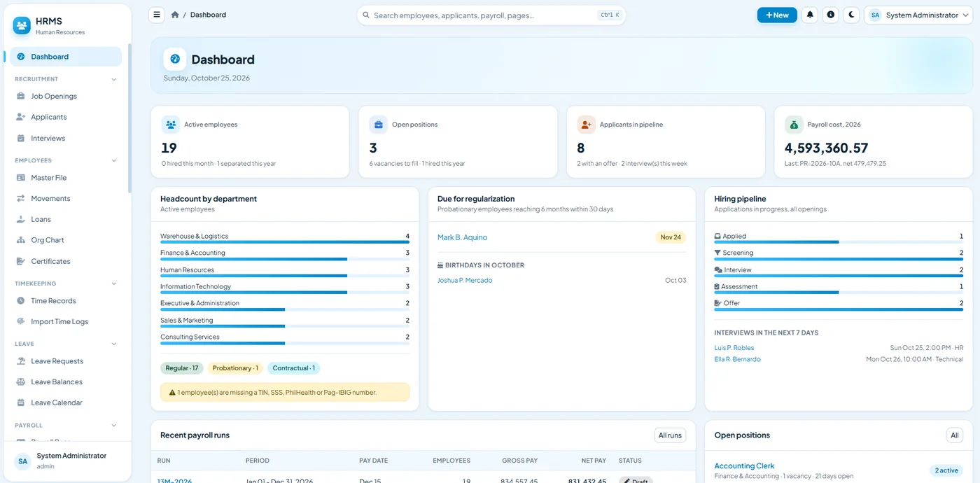Viewport: 980px width, 483px height.
Task: Click the Import Time Logs fingerprint icon
Action: coord(21,321)
